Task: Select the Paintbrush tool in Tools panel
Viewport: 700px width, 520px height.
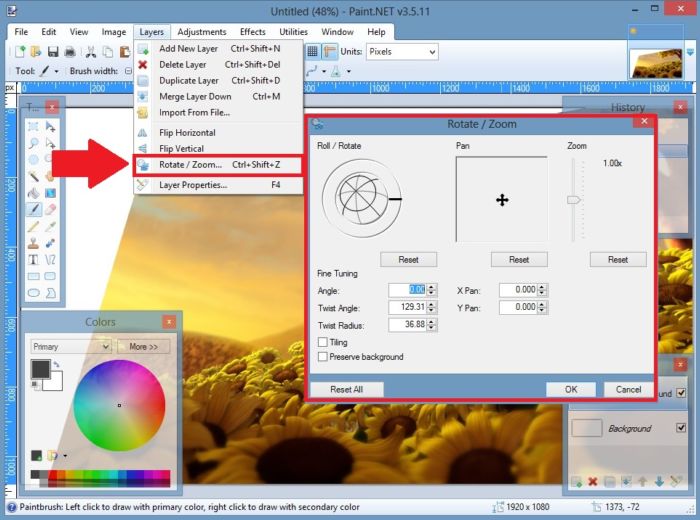Action: click(x=33, y=209)
